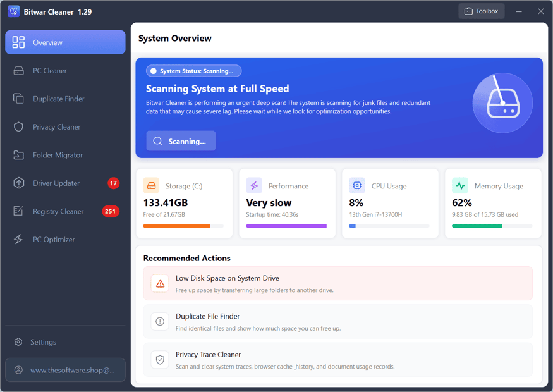Screen dimensions: 553x392
Task: Click the account user icon
Action: (x=18, y=370)
